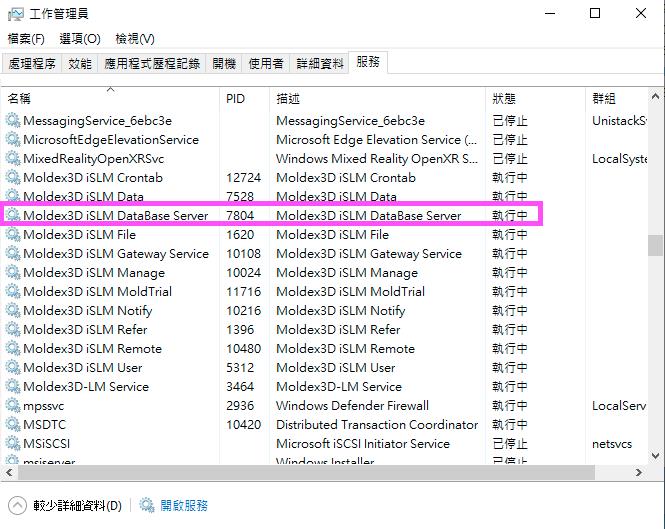
Task: Open the 選項(O) menu
Action: 80,39
